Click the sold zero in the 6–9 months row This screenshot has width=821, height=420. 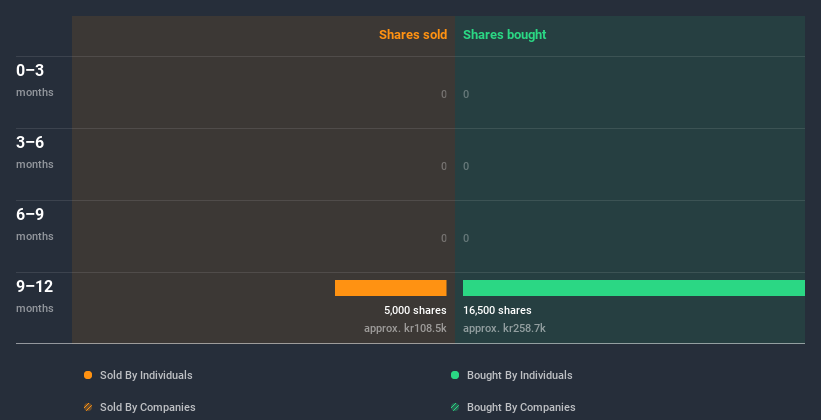(444, 238)
